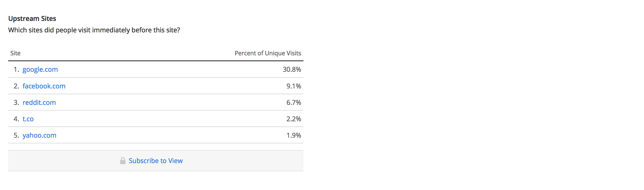The height and width of the screenshot is (190, 644).
Task: Click the Percent of Unique Visits header
Action: 268,53
